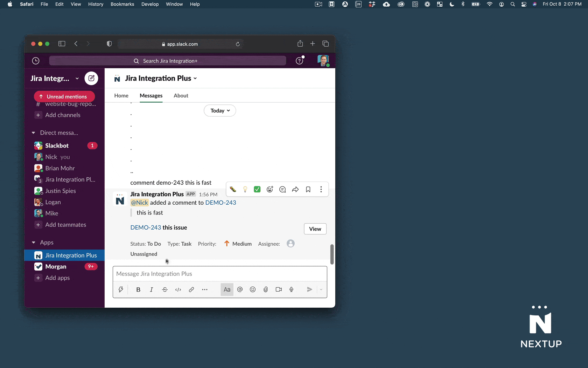
Task: Open Mike direct message
Action: (64, 213)
